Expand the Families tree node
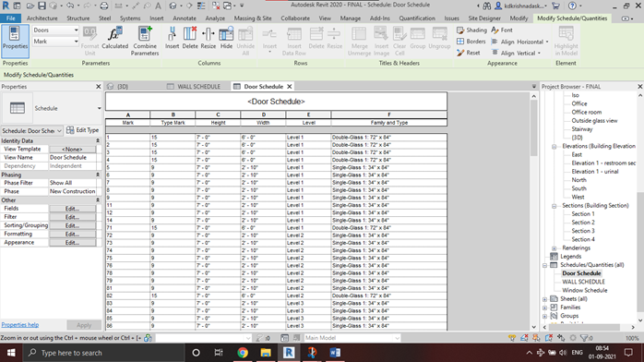Viewport: 644px width, 362px height. pyautogui.click(x=545, y=308)
